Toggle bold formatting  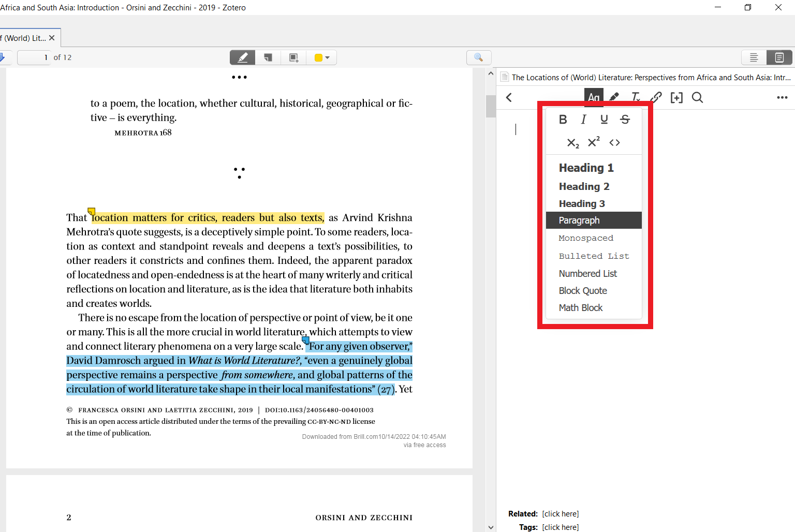[563, 119]
